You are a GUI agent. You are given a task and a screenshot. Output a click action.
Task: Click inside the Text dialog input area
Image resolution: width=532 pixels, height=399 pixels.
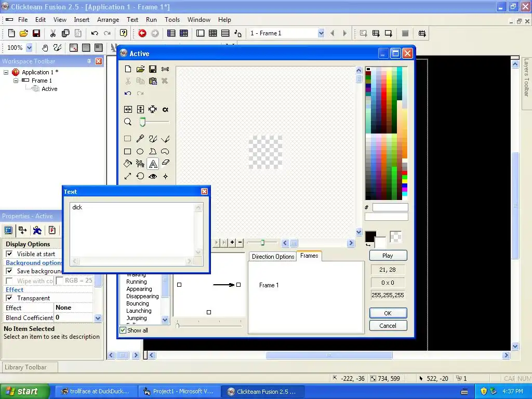[132, 230]
